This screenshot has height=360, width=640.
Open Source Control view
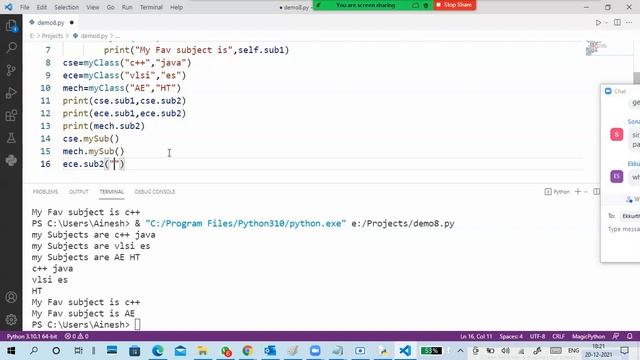tap(11, 70)
